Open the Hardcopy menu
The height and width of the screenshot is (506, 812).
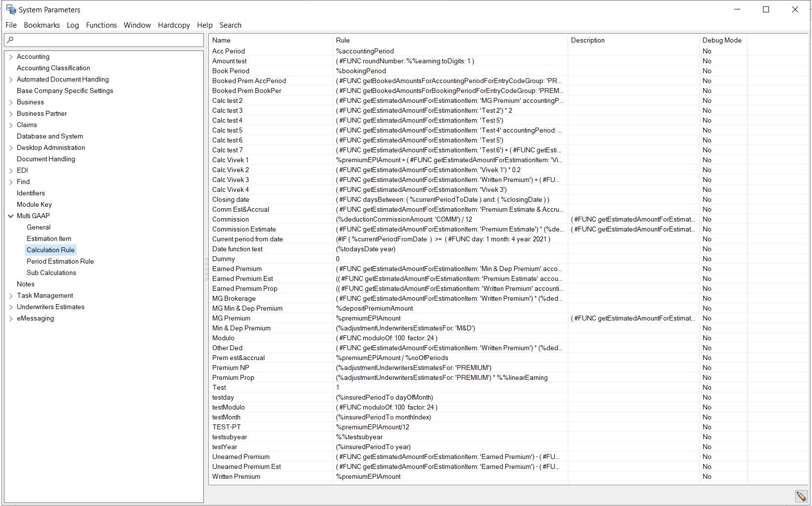(x=174, y=25)
